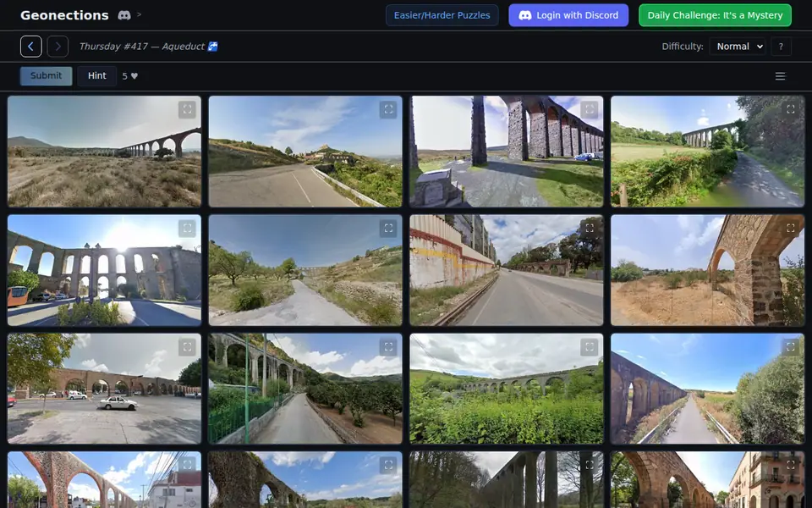This screenshot has width=812, height=508.
Task: Select the narrow path beside aqueduct wall photo
Action: 707,389
